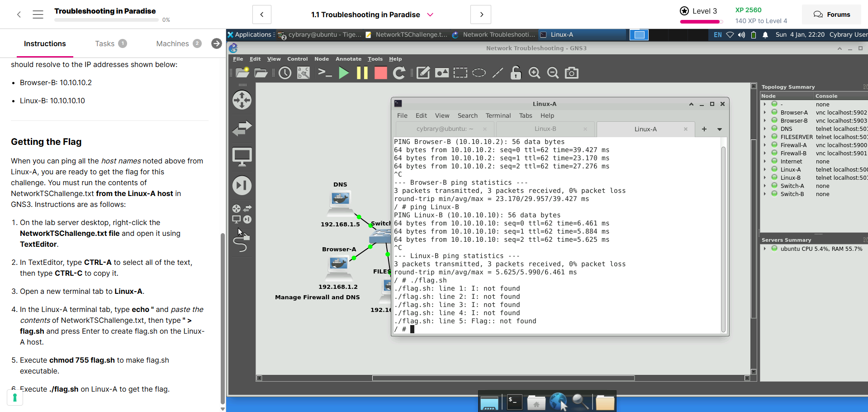
Task: Select the draw rectangle tool
Action: (460, 73)
